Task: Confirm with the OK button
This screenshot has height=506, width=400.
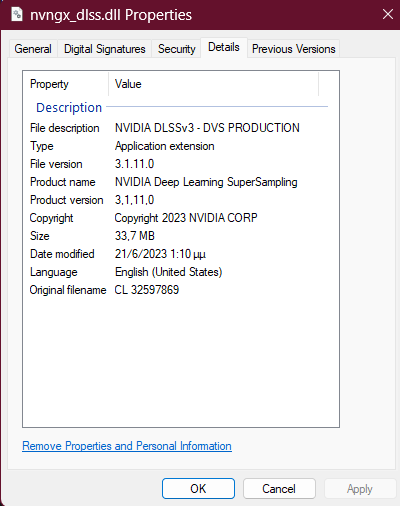Action: 198,489
